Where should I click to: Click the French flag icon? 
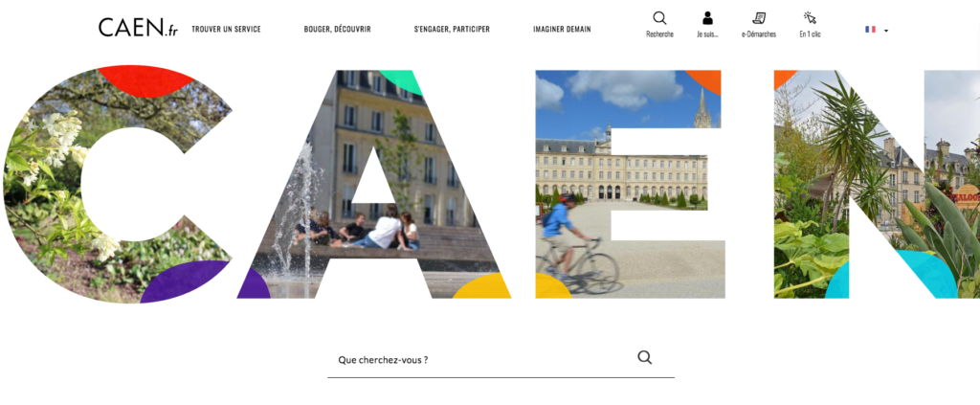[870, 30]
